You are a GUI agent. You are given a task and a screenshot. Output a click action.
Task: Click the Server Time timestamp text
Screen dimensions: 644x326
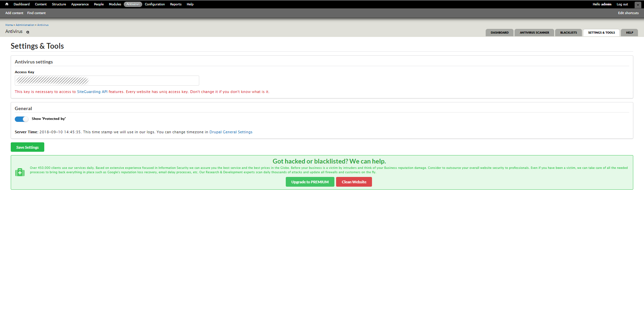point(60,132)
